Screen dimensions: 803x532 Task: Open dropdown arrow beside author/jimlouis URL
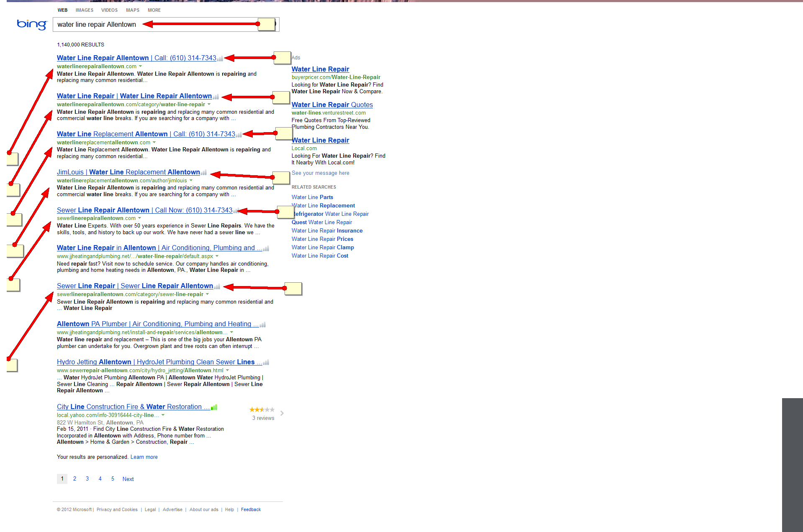(x=191, y=181)
